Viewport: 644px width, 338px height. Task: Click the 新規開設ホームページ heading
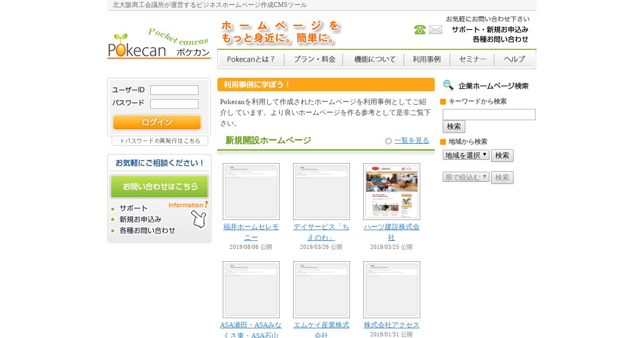[268, 141]
